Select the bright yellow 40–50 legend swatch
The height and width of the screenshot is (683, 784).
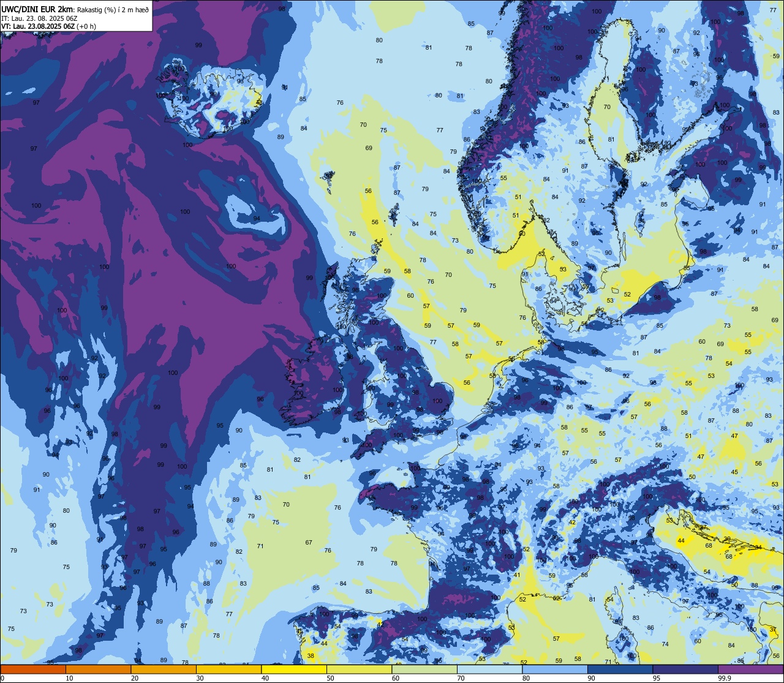point(294,670)
